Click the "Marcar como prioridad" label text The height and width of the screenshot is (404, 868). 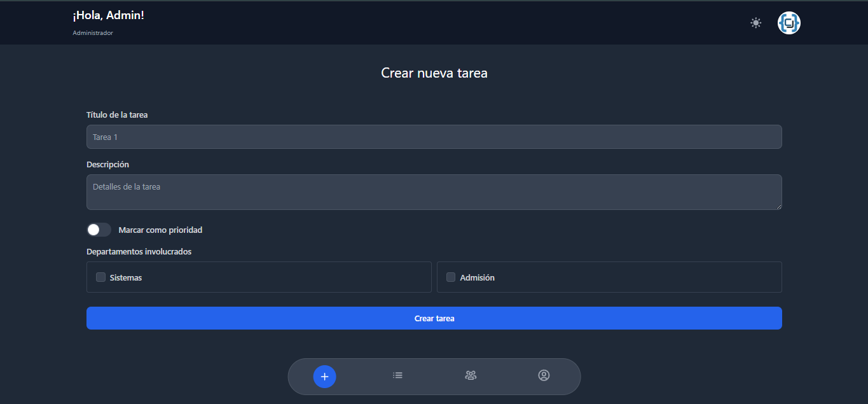pyautogui.click(x=160, y=230)
